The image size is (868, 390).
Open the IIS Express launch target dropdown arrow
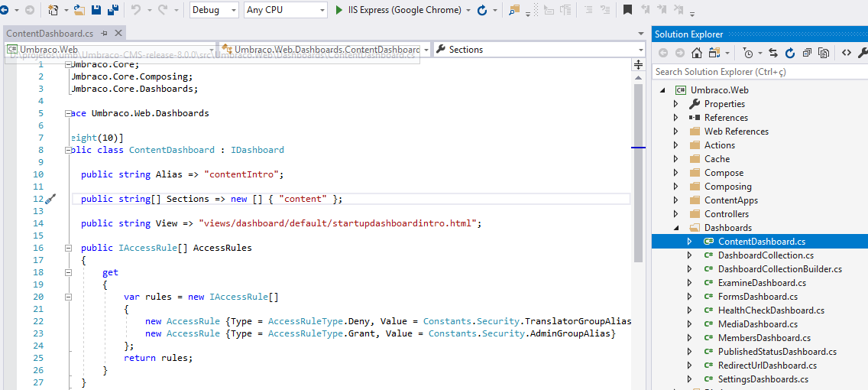[x=468, y=10]
